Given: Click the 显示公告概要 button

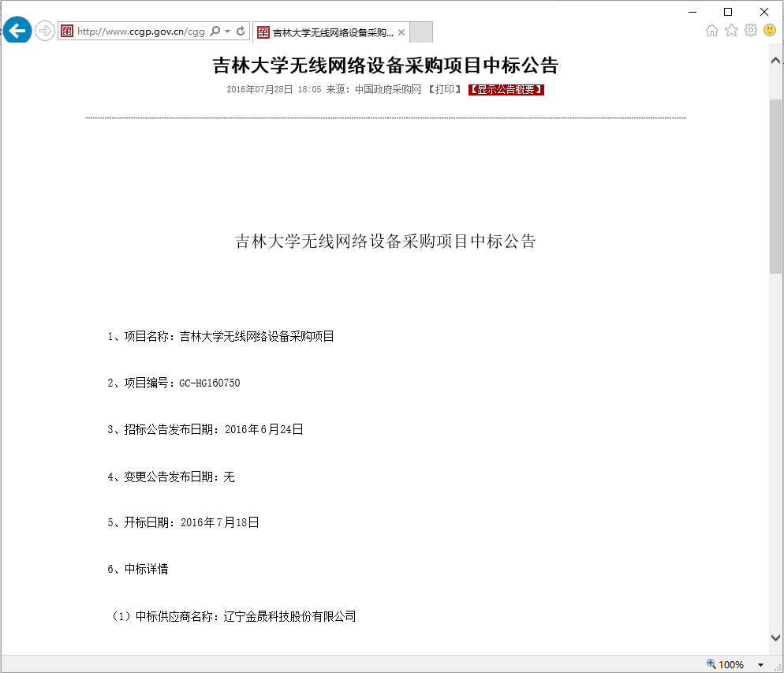Looking at the screenshot, I should (x=506, y=90).
